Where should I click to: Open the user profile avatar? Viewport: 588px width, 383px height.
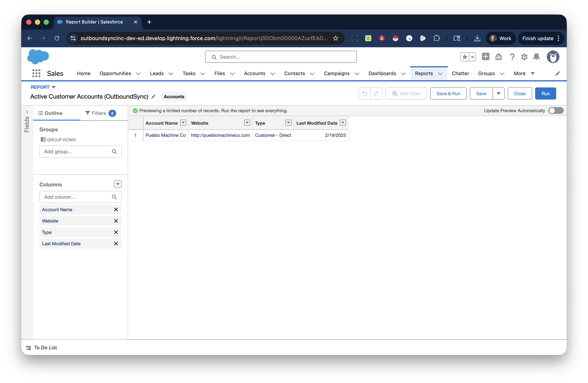click(553, 57)
